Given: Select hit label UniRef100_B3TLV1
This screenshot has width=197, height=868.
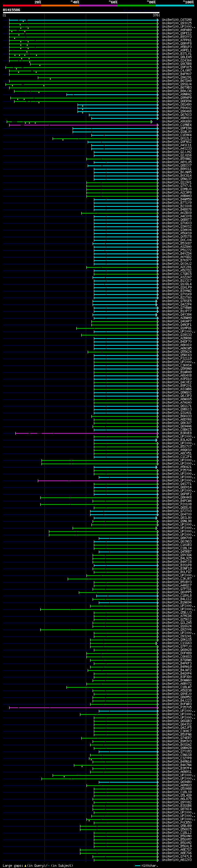Looking at the screenshot, I should tap(176, 54).
